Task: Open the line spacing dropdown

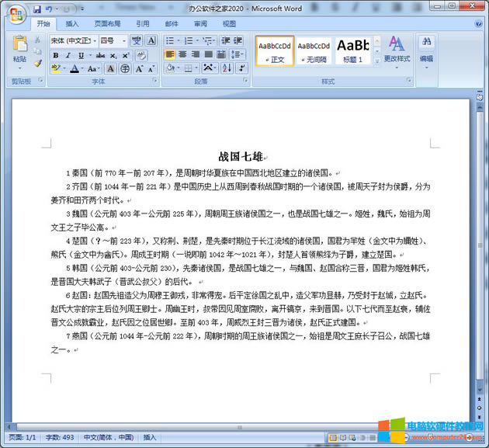Action: click(238, 54)
